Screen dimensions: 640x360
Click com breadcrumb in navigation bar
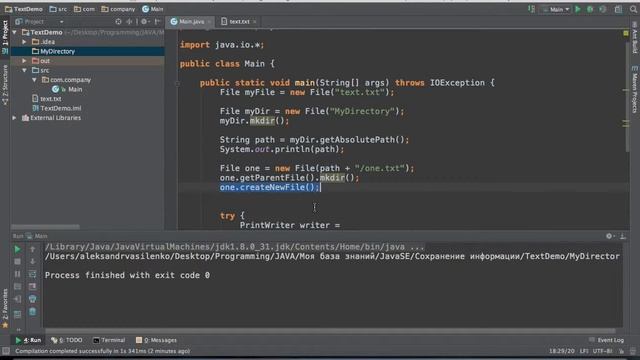pos(84,9)
